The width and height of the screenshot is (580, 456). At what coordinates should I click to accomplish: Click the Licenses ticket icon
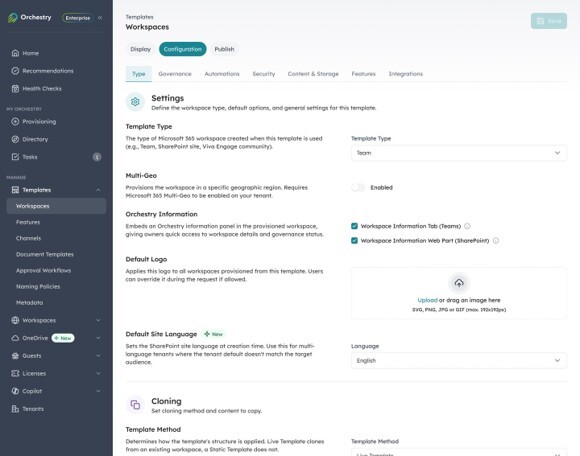point(15,374)
